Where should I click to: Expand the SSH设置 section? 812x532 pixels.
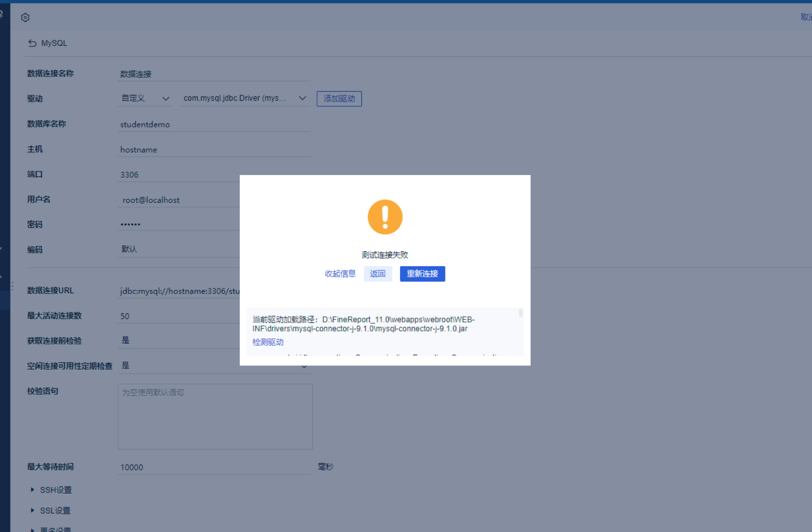(x=51, y=490)
